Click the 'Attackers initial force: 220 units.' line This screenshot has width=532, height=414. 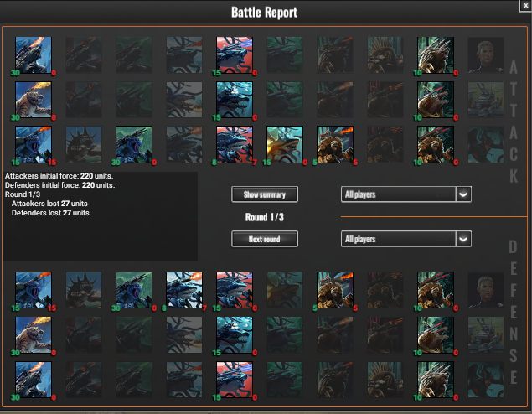pyautogui.click(x=59, y=176)
